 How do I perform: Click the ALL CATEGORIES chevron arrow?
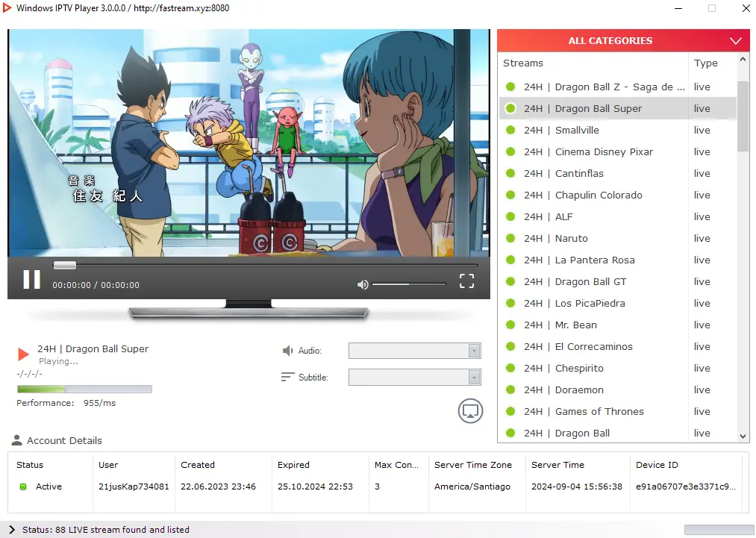(735, 41)
